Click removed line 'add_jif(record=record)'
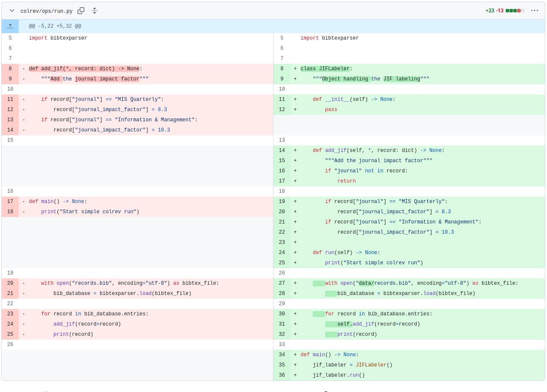 coord(87,324)
